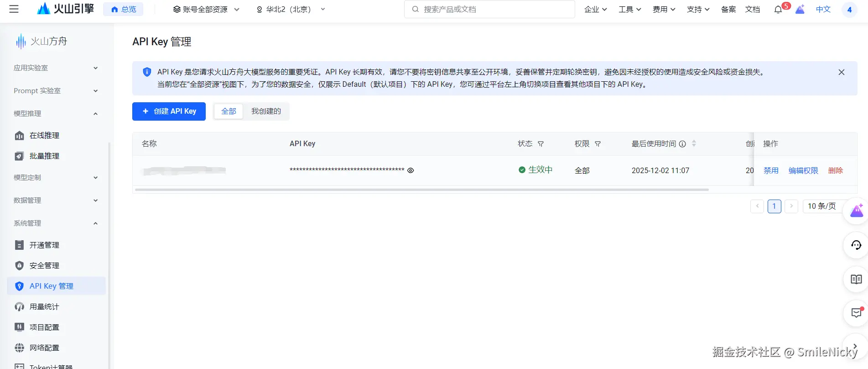Switch to 全部 tab
This screenshot has height=369, width=868.
point(229,111)
